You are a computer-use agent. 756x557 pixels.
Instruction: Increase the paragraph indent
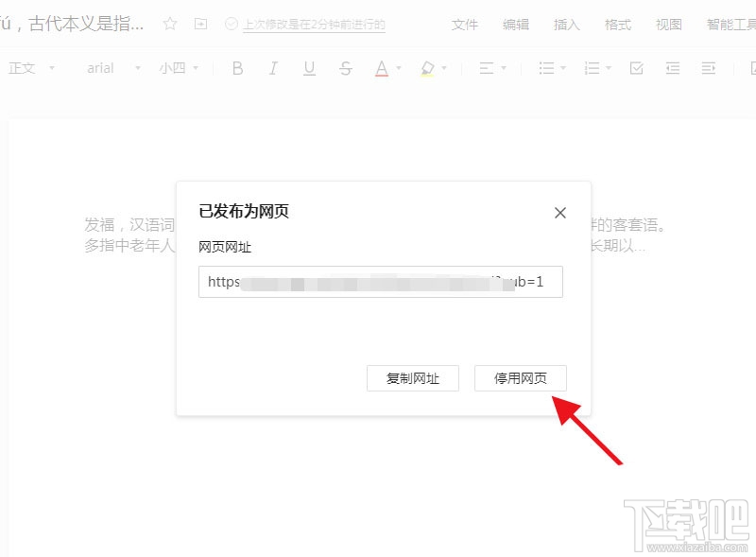(x=707, y=68)
